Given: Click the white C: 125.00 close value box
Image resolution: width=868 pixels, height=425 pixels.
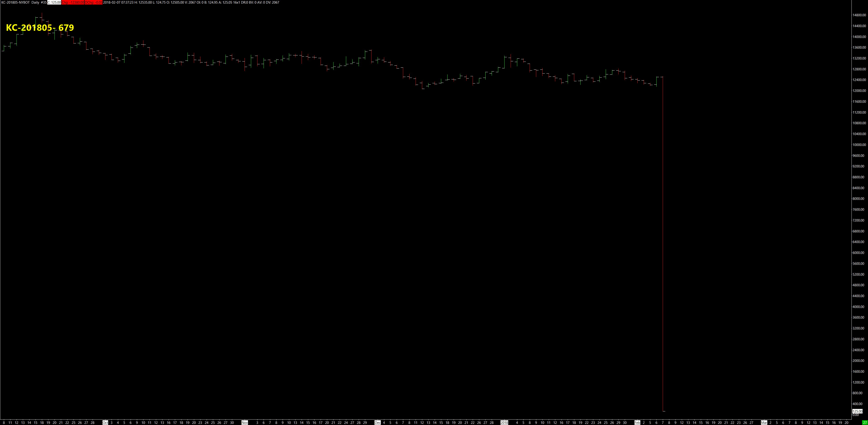Looking at the screenshot, I should [54, 2].
